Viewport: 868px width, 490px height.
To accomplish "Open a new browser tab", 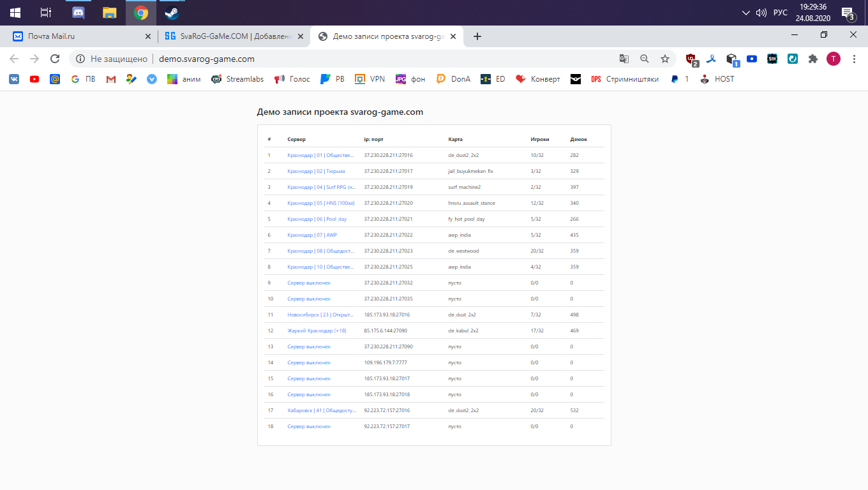I will (x=477, y=36).
